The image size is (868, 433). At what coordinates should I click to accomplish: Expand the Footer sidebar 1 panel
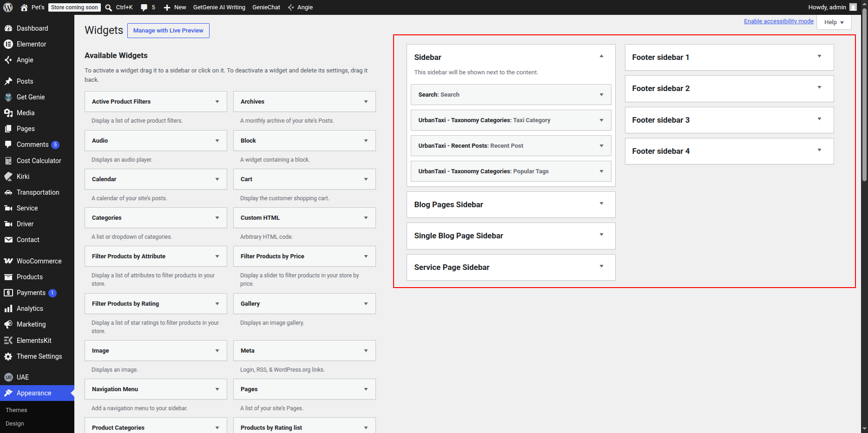pyautogui.click(x=819, y=56)
